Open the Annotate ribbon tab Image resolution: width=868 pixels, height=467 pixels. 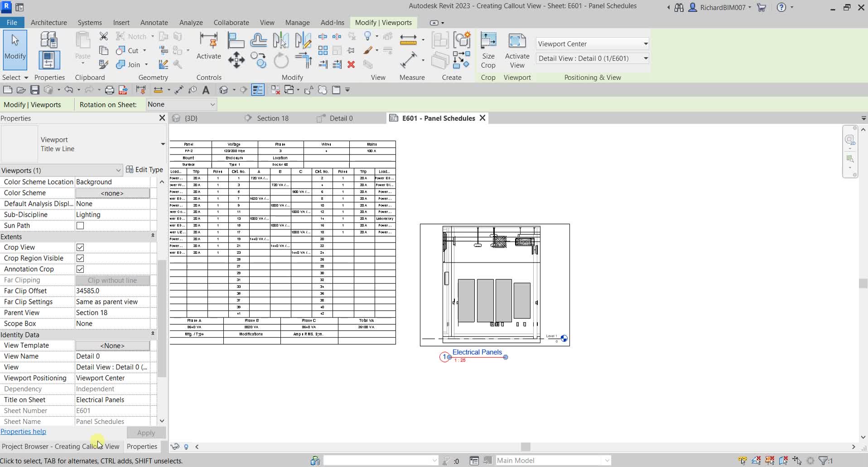(154, 23)
